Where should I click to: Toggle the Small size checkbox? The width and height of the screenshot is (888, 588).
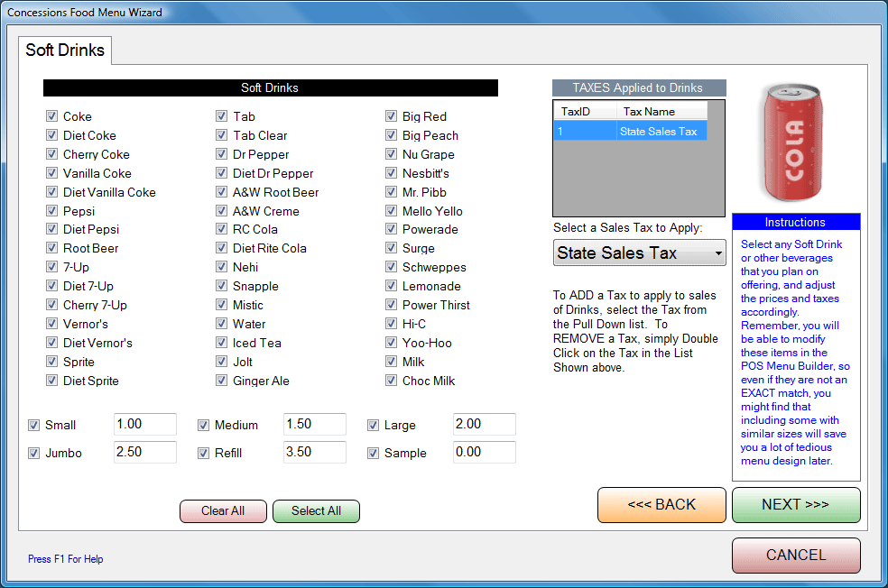[33, 425]
